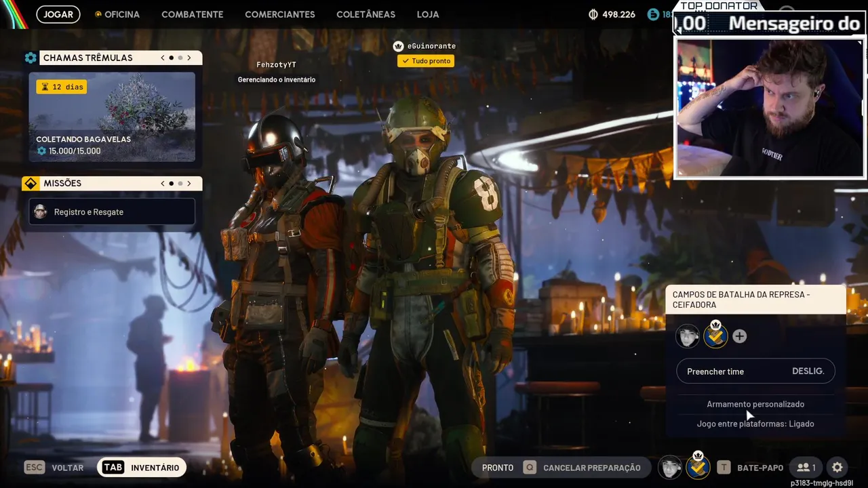Click the Chamas Trêmulas panel title
Viewport: 868px width, 488px height.
click(x=88, y=58)
